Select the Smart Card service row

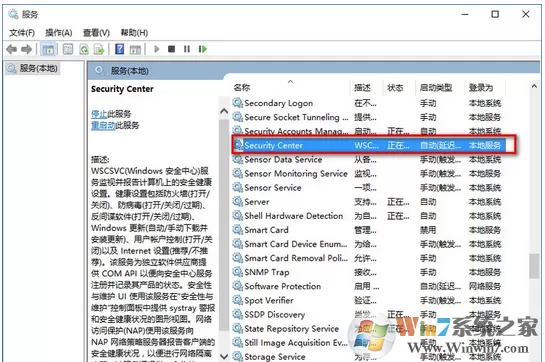coord(368,230)
